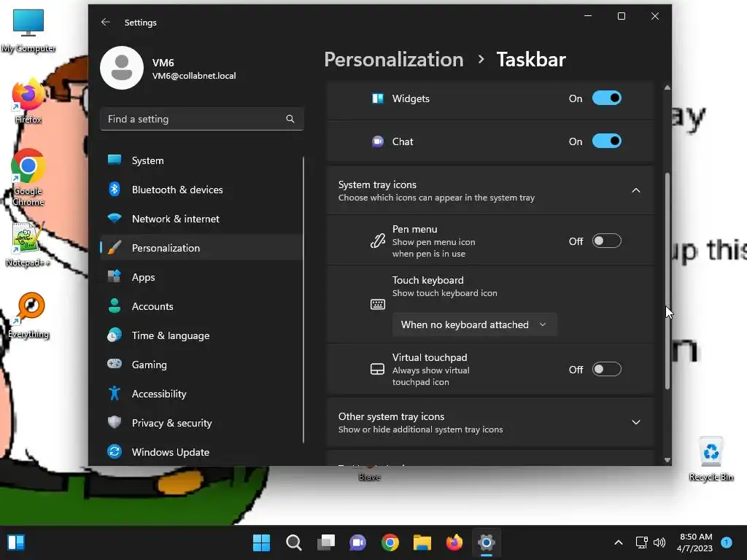Open the notification badge in the tray
This screenshot has height=560, width=747.
point(727,542)
